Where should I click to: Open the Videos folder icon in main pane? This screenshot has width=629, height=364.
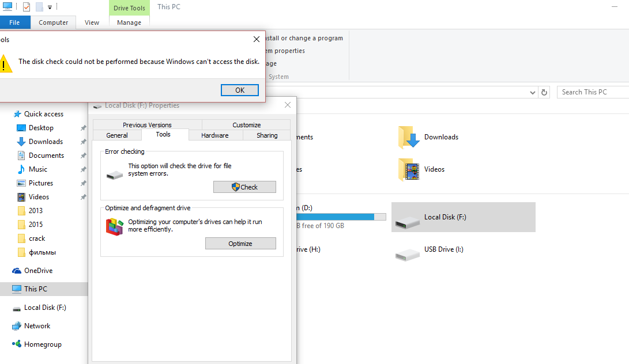[409, 169]
